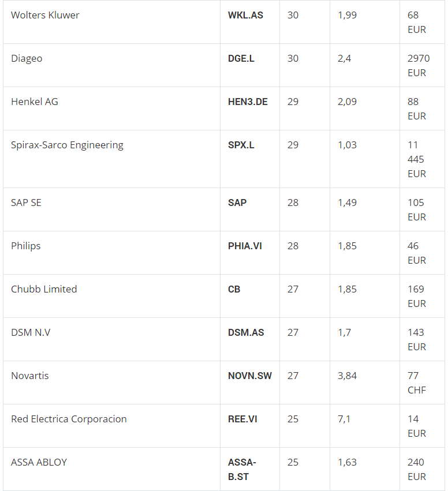Screen dimensions: 448x491
Task: Select the Henkel AG company cell
Action: pos(111,108)
